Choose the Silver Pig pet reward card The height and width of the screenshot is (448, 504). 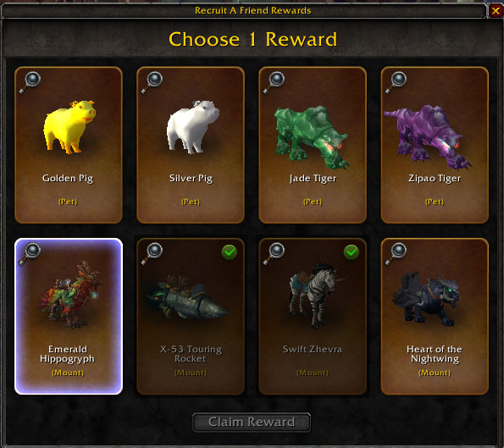191,145
